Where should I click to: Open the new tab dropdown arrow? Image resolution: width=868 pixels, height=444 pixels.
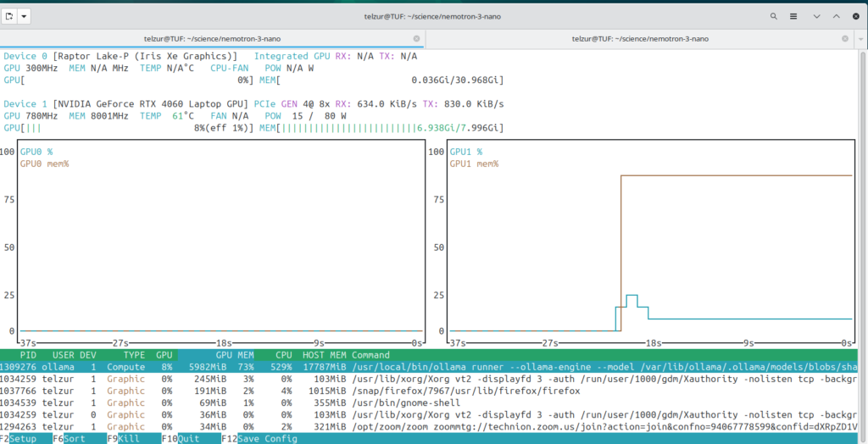(x=24, y=16)
